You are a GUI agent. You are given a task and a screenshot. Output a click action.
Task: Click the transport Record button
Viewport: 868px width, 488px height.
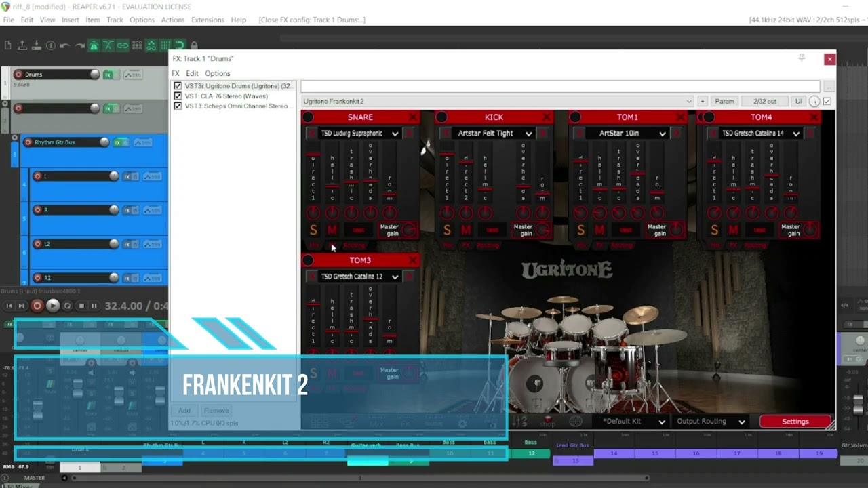pyautogui.click(x=37, y=306)
